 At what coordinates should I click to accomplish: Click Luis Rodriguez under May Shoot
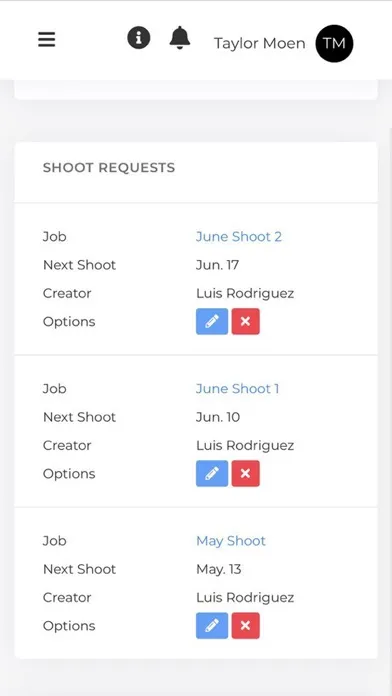pyautogui.click(x=245, y=598)
